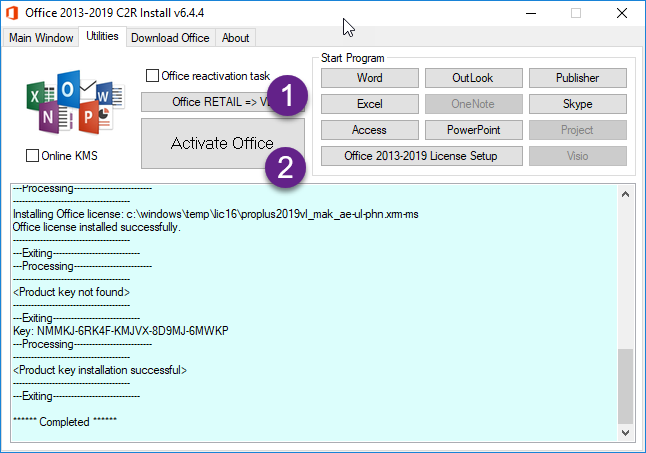Viewport: 646px width, 453px height.
Task: Click the Visio button
Action: click(x=578, y=156)
